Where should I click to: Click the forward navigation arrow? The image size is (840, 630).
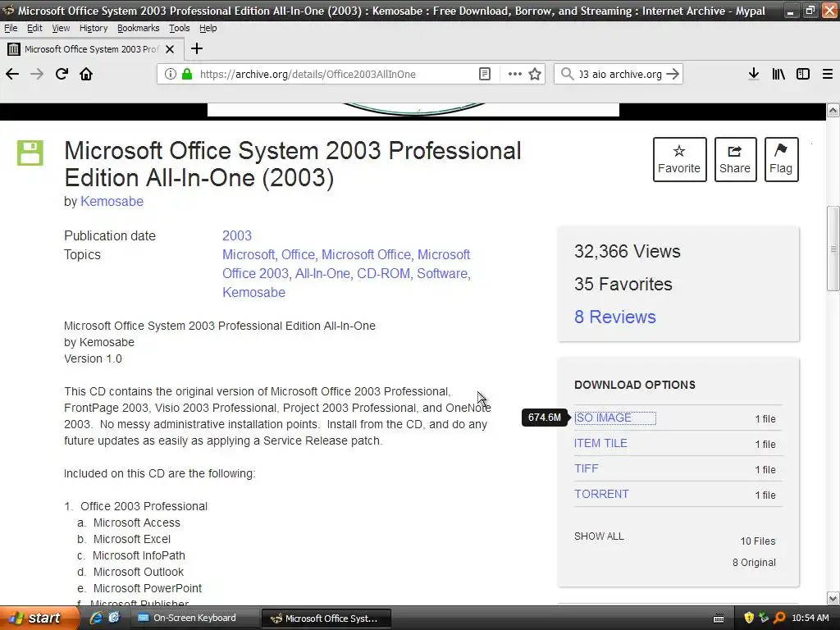(x=37, y=74)
